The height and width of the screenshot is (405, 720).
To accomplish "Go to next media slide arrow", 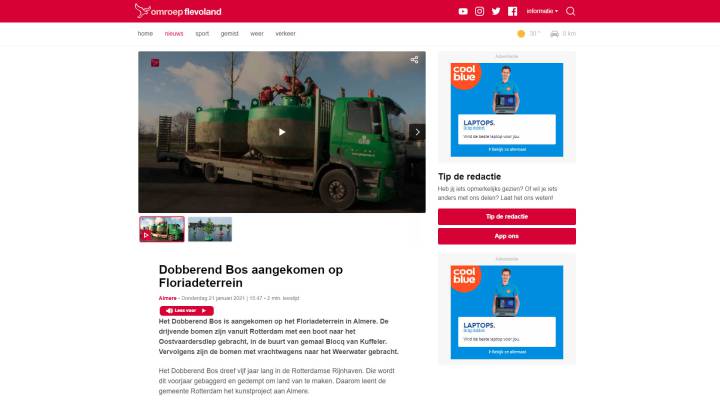I will pyautogui.click(x=416, y=132).
